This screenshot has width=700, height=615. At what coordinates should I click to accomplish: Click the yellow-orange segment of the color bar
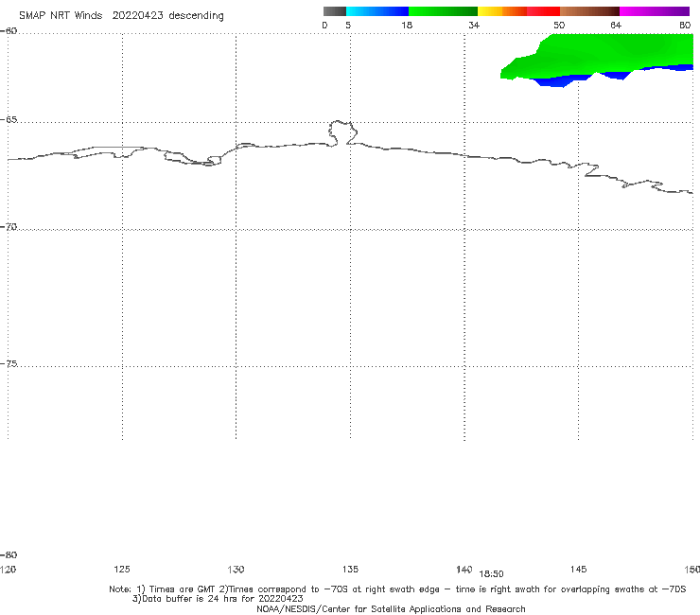(502, 11)
